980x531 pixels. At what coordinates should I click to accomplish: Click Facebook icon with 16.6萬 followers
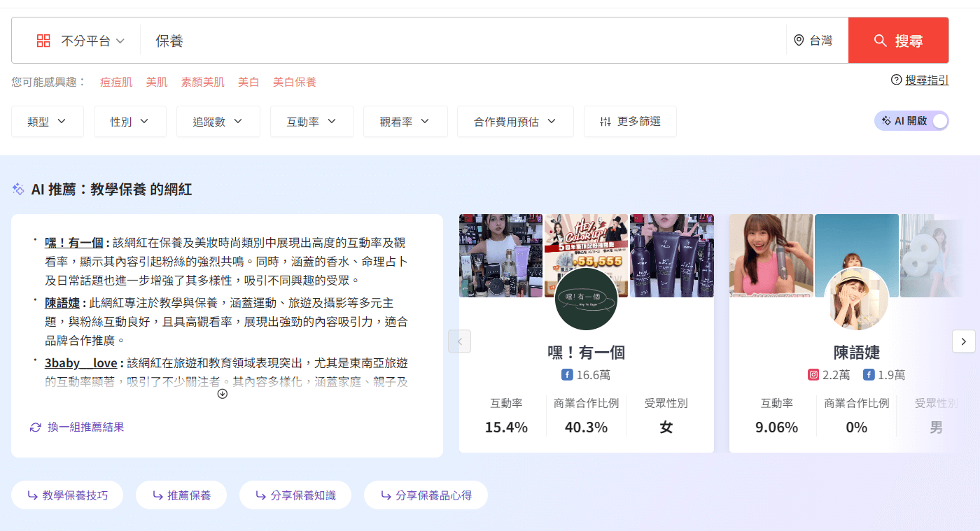(x=567, y=375)
